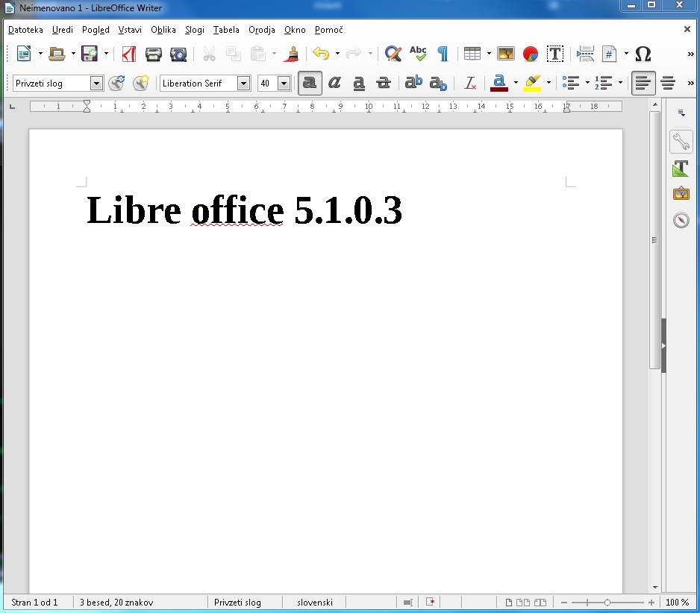The width and height of the screenshot is (700, 613).
Task: Click New Style icon
Action: coord(141,83)
